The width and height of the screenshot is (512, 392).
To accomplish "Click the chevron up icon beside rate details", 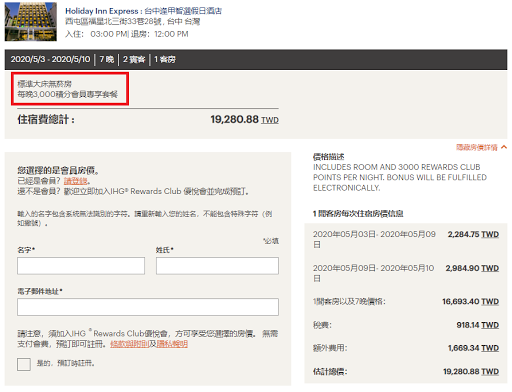I will coord(504,147).
